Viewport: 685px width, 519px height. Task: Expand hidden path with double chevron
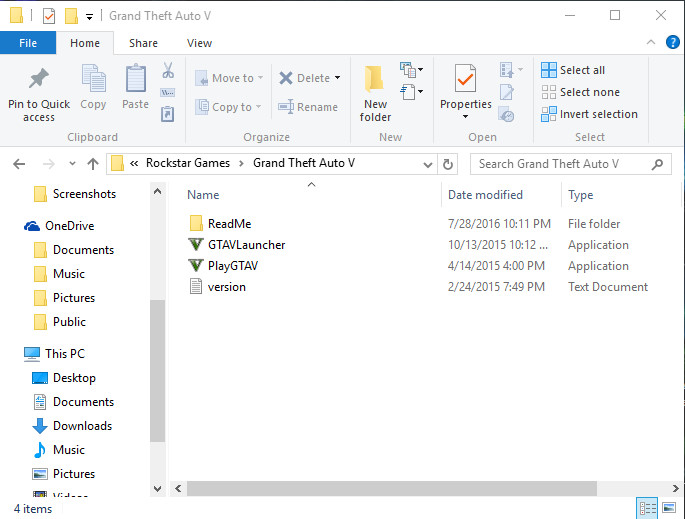[134, 163]
